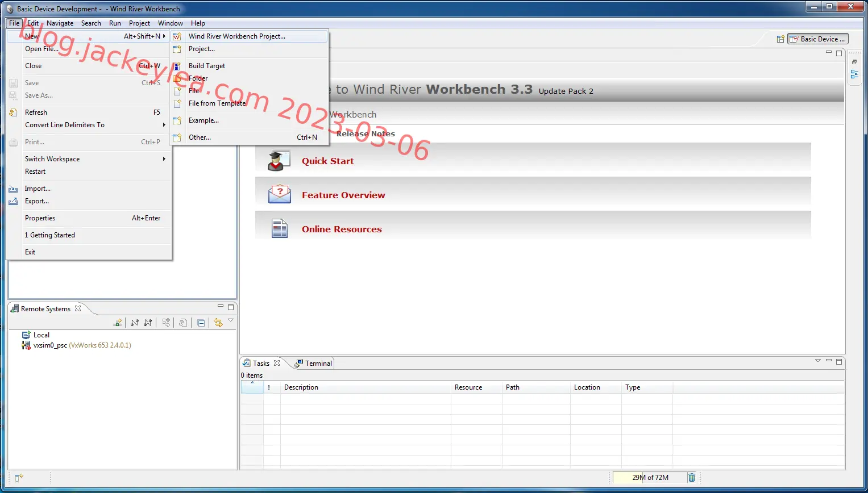868x493 pixels.
Task: Minimize the Remote Systems panel
Action: (221, 307)
